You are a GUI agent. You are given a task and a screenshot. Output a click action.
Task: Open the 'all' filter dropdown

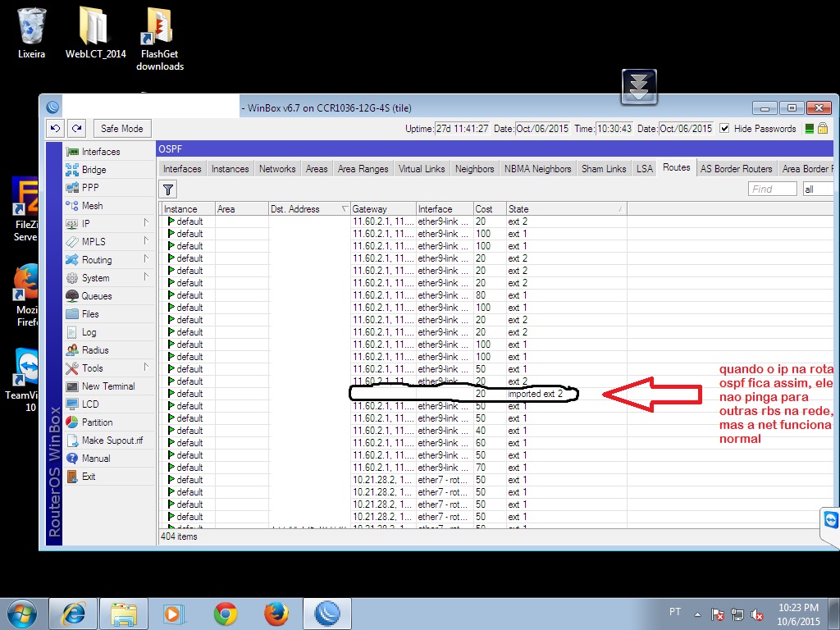click(x=818, y=189)
